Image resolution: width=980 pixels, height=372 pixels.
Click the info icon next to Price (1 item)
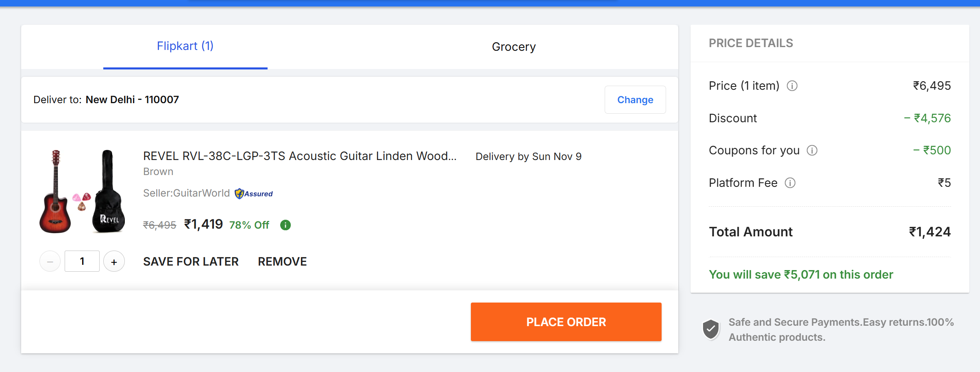[x=792, y=86]
